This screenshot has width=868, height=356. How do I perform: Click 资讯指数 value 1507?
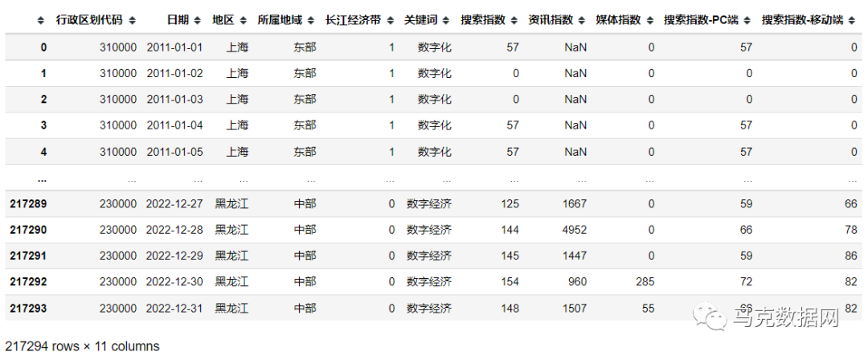tap(575, 309)
